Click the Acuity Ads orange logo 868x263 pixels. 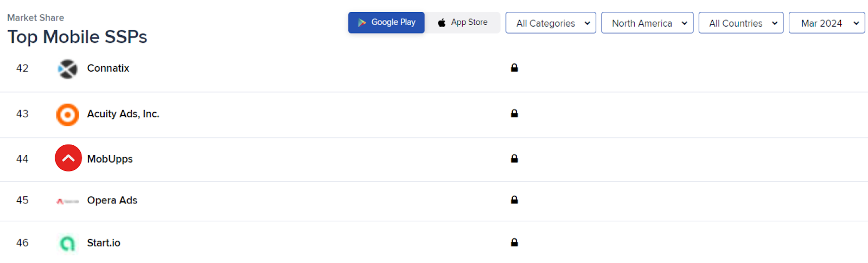(x=68, y=114)
